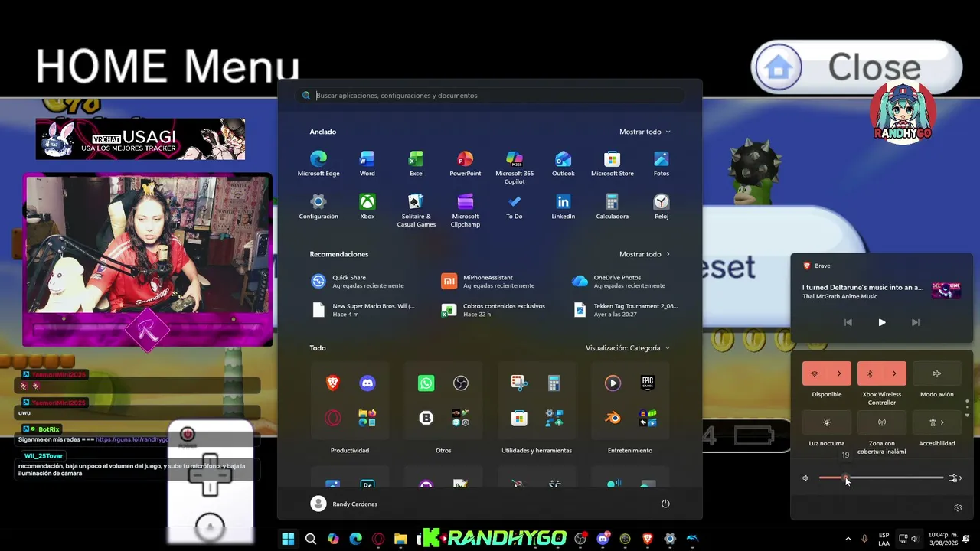Screen dimensions: 980x551
Task: Open OBS Studio in the Otros folder
Action: [461, 383]
